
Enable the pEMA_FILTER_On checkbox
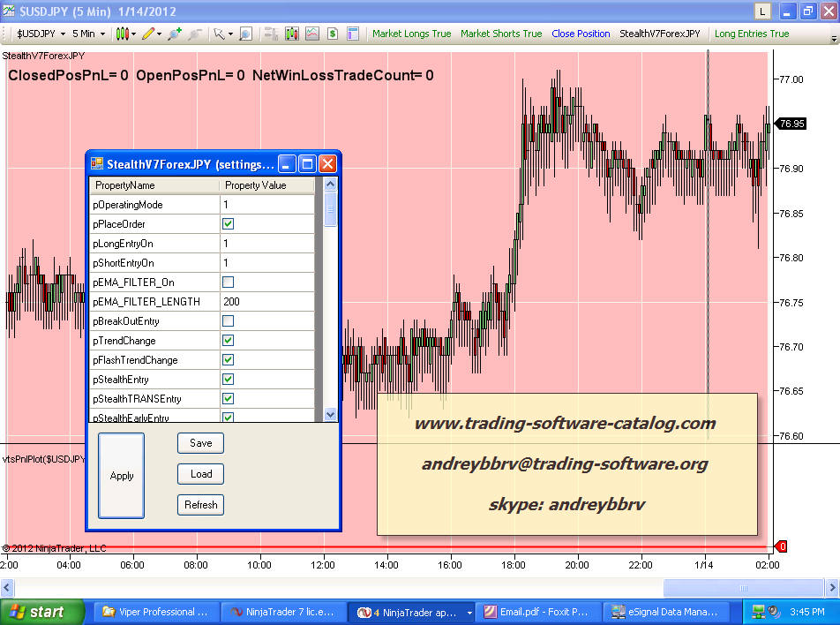[x=228, y=282]
